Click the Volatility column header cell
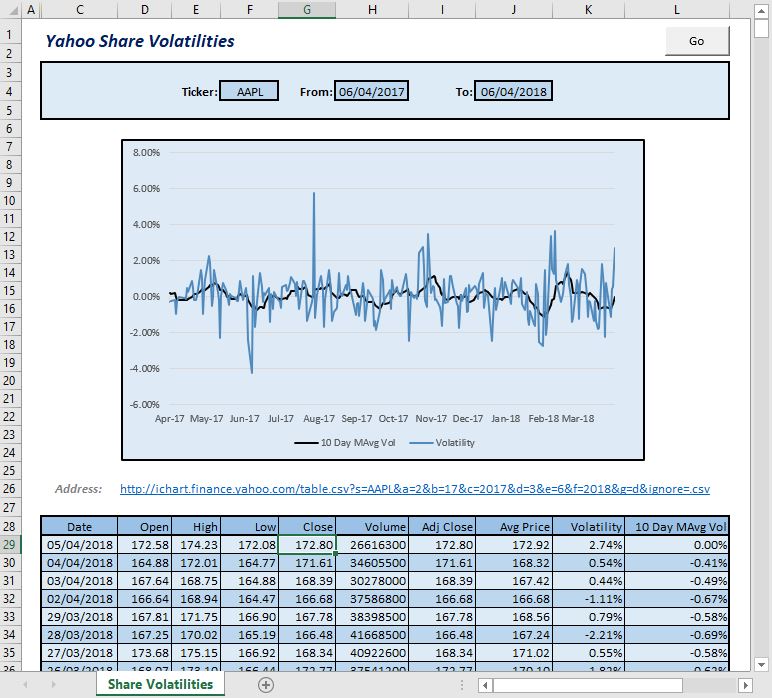The height and width of the screenshot is (698, 772). click(588, 527)
